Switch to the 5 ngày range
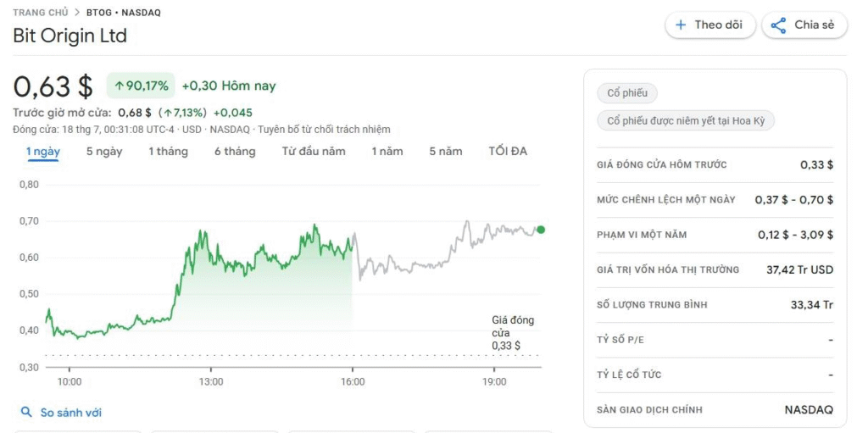 pos(104,151)
